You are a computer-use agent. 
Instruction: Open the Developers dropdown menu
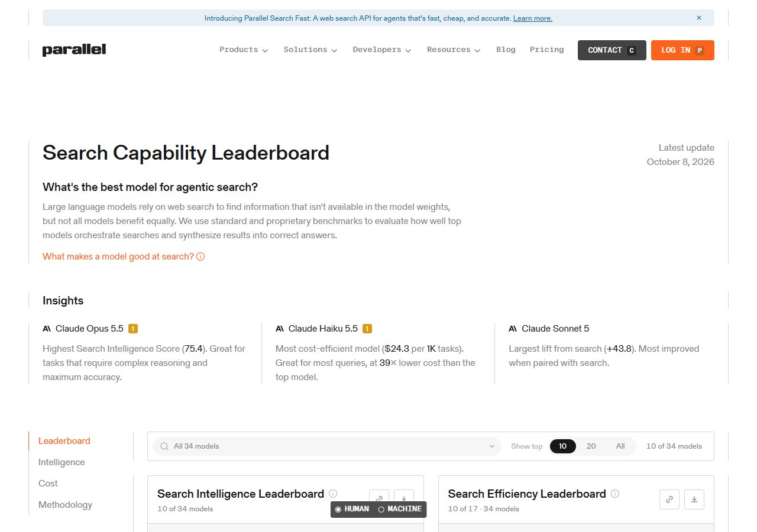coord(382,50)
